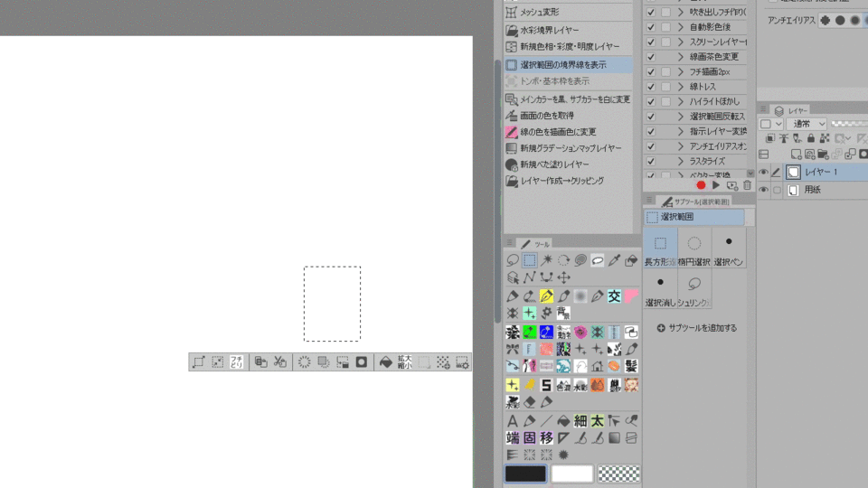
Task: Click the cut and paste scissors icon
Action: [x=280, y=361]
